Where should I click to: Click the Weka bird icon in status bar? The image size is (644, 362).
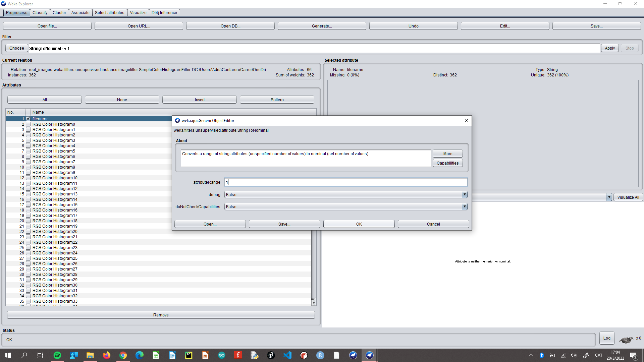tap(626, 340)
